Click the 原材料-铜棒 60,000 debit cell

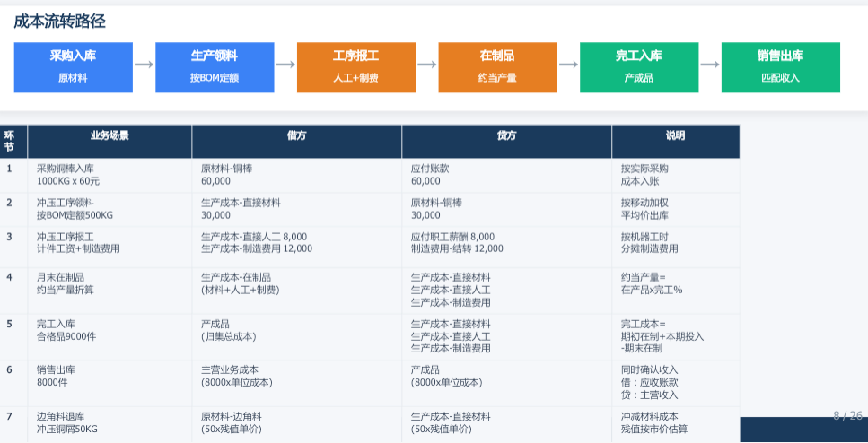(x=297, y=176)
